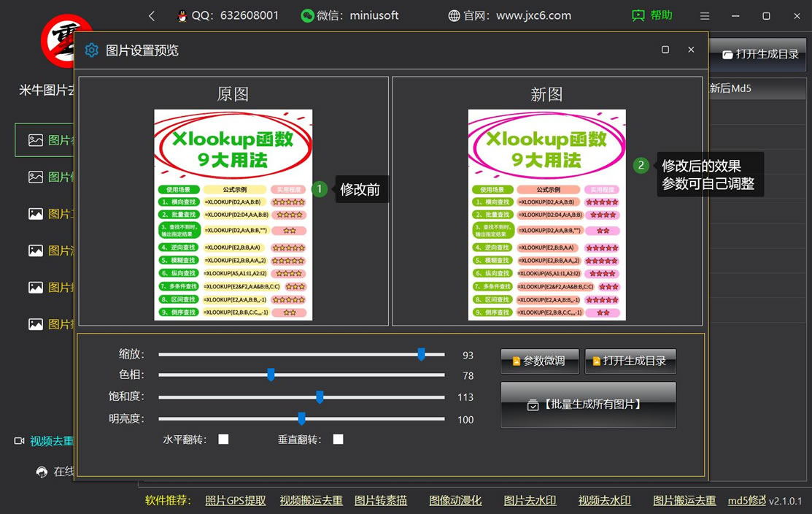This screenshot has width=812, height=514.
Task: Click the WeChat icon in title bar
Action: click(307, 16)
